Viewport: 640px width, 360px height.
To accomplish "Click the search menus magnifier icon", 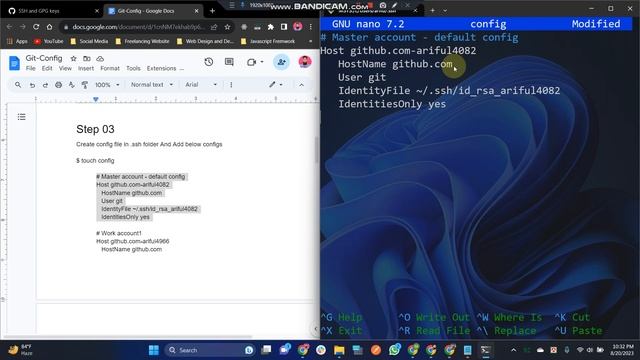I will click(18, 84).
